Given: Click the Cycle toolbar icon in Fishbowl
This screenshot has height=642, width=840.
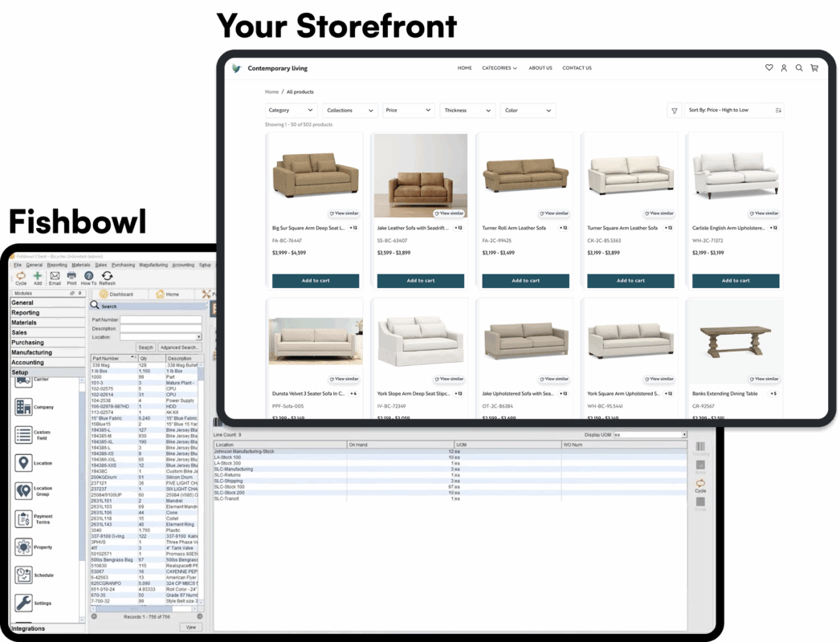Looking at the screenshot, I should [x=21, y=276].
